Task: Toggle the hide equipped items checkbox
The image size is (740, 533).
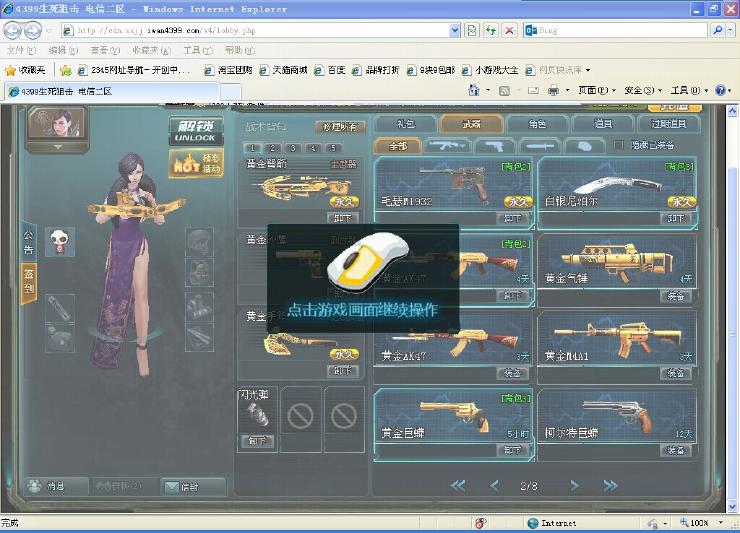Action: [x=619, y=145]
